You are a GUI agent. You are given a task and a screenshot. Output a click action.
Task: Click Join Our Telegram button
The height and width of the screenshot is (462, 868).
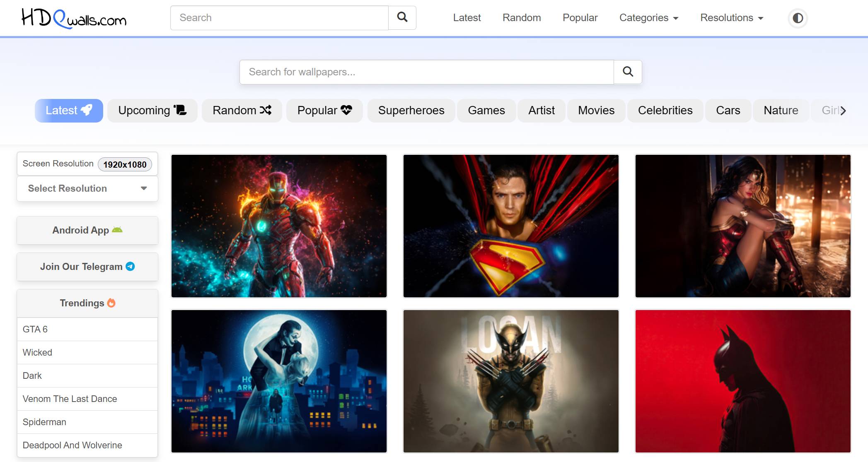coord(87,266)
